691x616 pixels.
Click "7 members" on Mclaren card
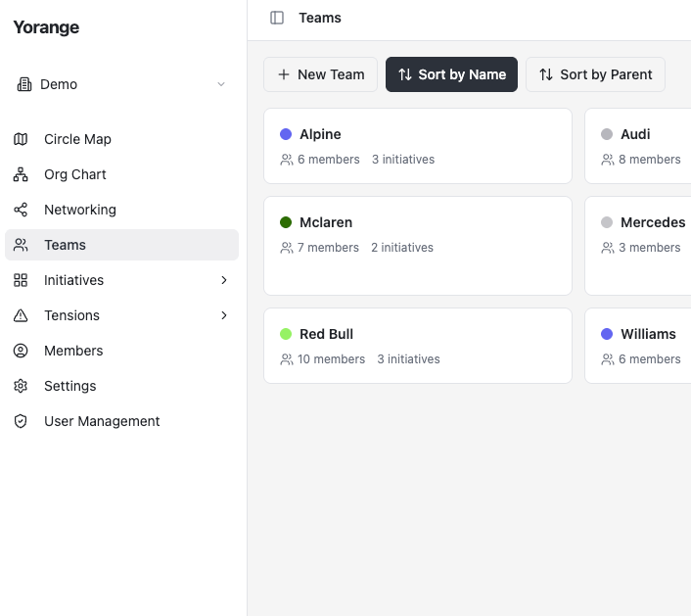tap(328, 248)
